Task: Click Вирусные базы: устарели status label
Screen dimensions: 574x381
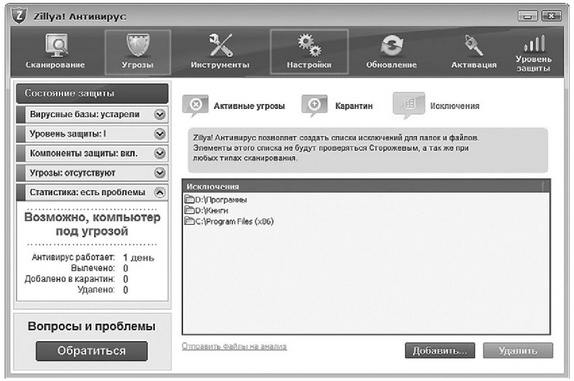Action: [x=85, y=115]
